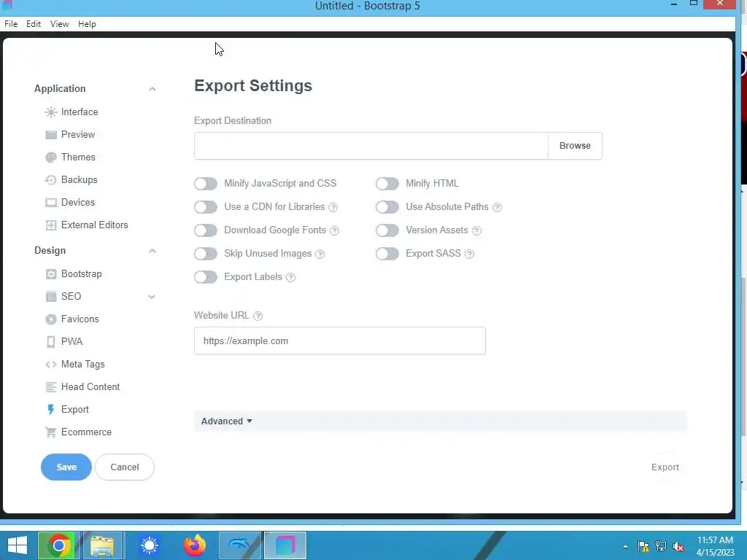Select Interface settings in sidebar

[80, 112]
